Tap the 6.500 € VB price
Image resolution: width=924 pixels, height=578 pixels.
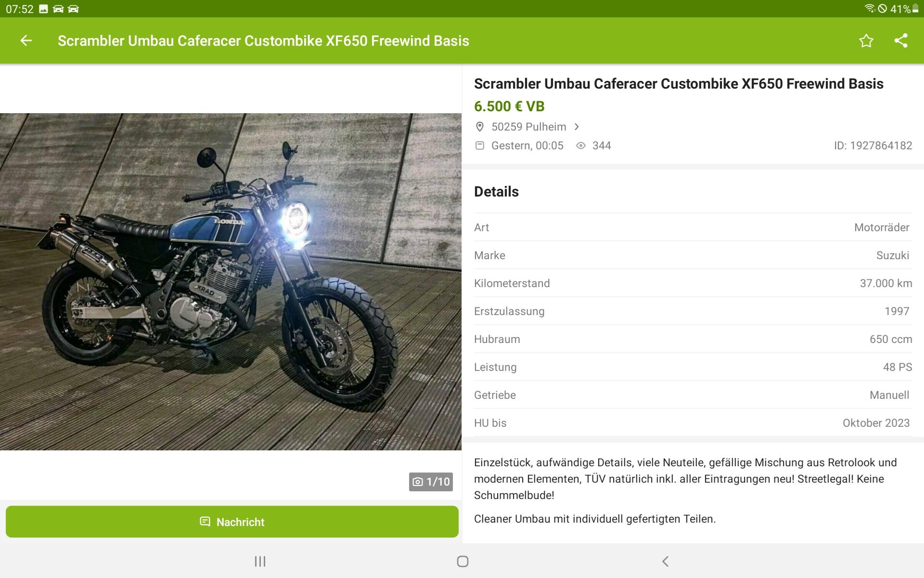[509, 106]
